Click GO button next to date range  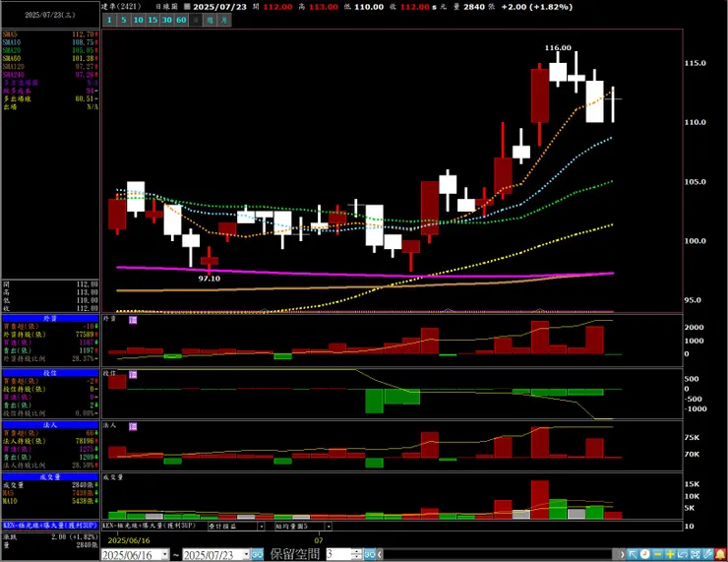click(257, 554)
